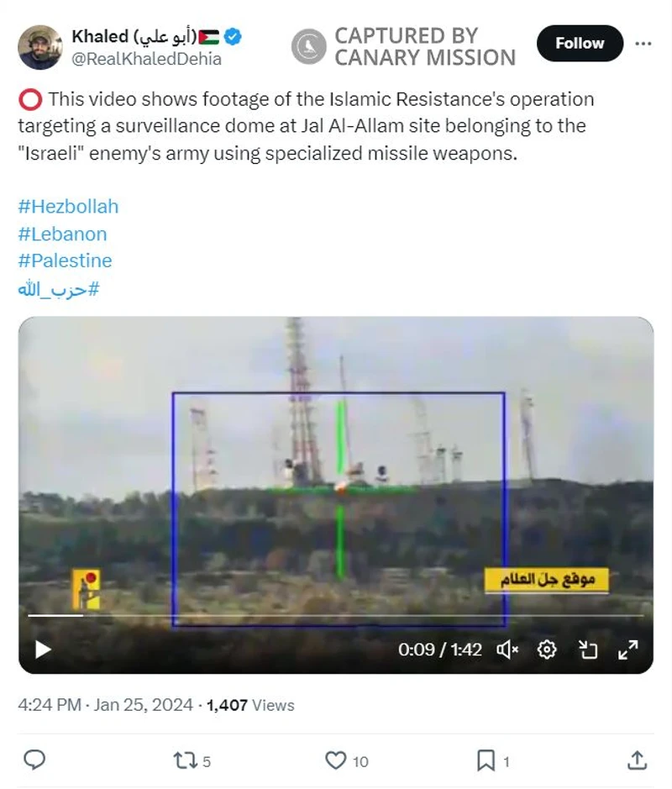Play the video
This screenshot has height=789, width=672.
pyautogui.click(x=43, y=650)
